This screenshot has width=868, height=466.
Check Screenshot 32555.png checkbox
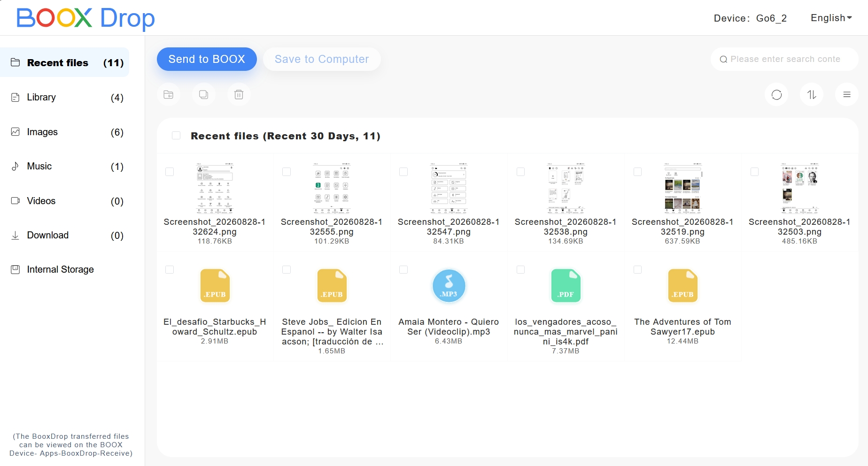pyautogui.click(x=287, y=172)
